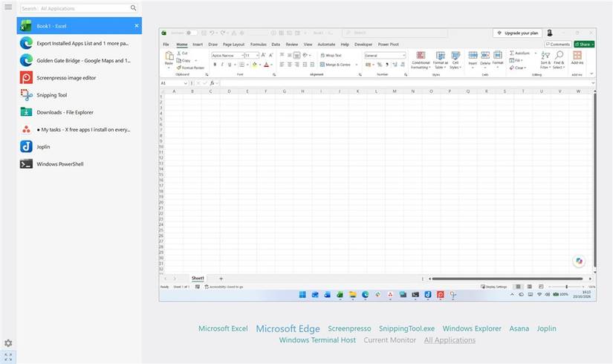Click Format Painter in Excel preview

coord(190,68)
